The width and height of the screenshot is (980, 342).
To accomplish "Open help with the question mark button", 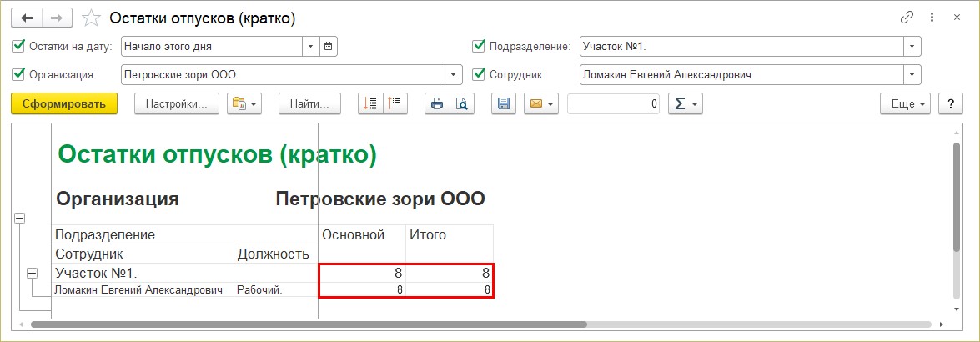I will (951, 103).
